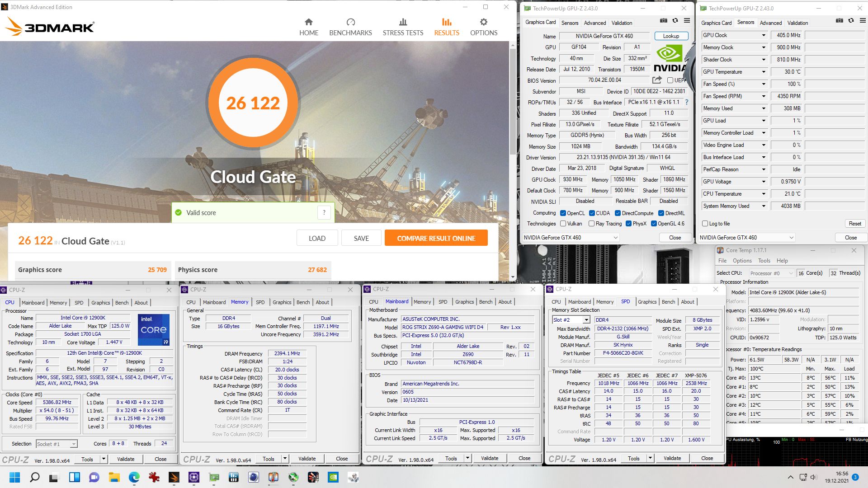Switch to GPU-Z Advanced tab in Graphics Card window
868x488 pixels.
[594, 23]
